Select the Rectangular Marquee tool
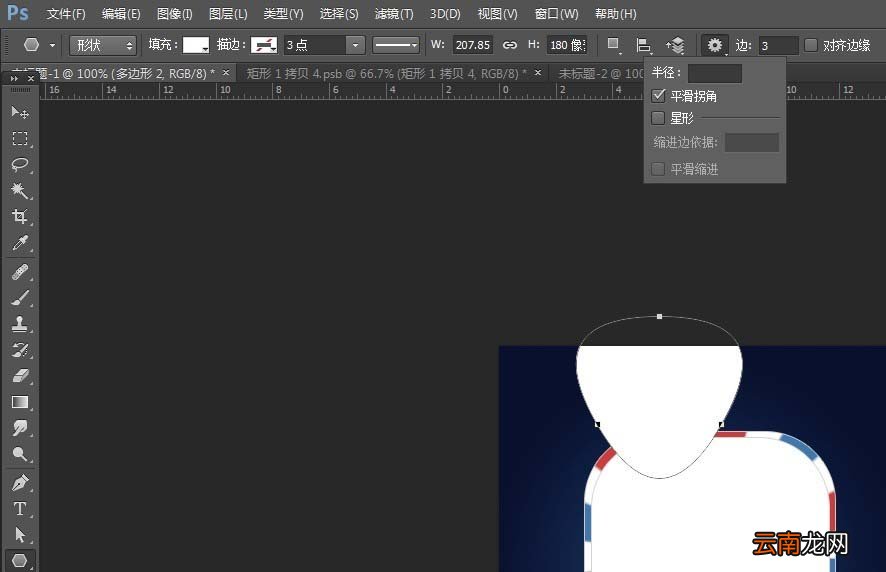The height and width of the screenshot is (572, 886). pyautogui.click(x=20, y=138)
